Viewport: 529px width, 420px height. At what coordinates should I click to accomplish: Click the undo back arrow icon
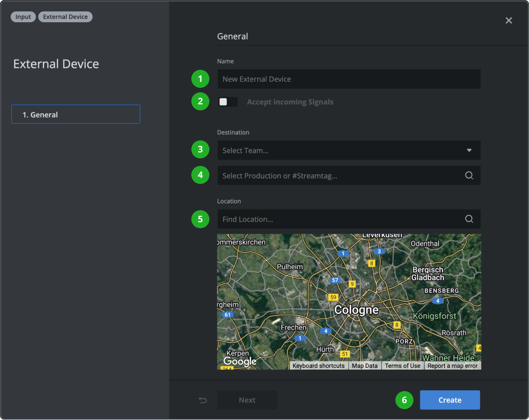[203, 400]
